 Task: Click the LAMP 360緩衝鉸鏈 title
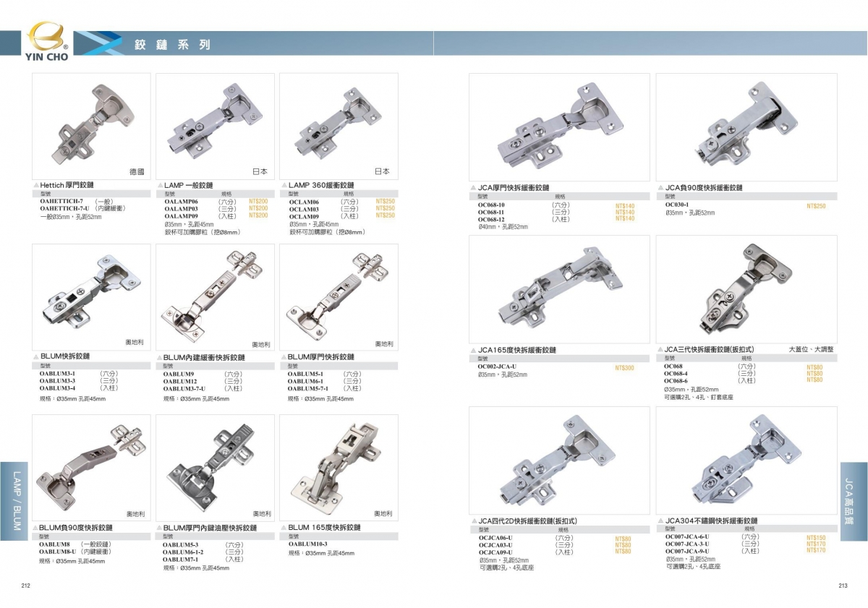[x=321, y=185]
